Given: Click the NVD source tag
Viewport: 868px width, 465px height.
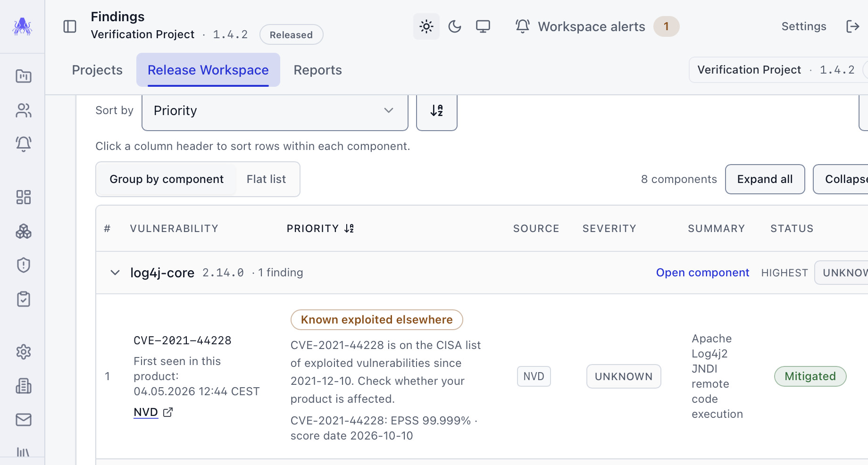Looking at the screenshot, I should [534, 376].
